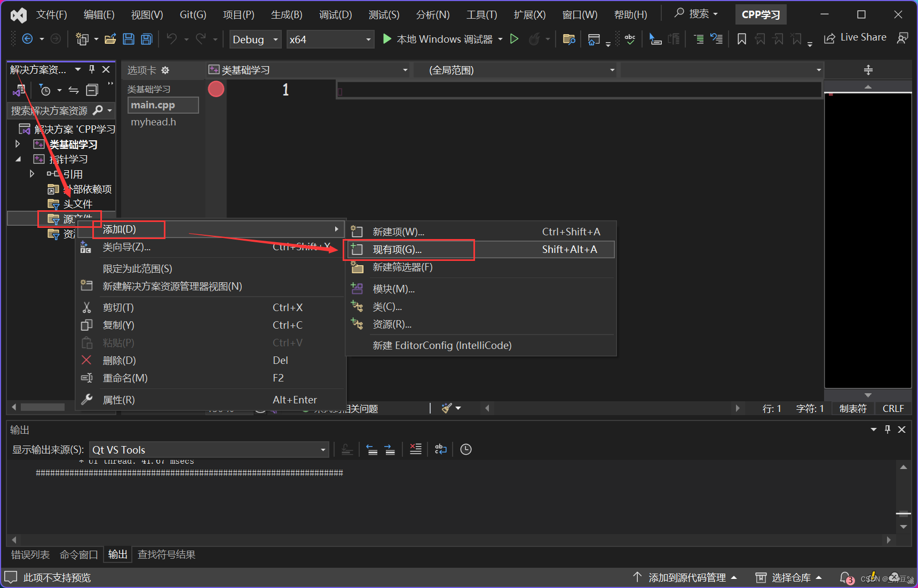This screenshot has height=588, width=918.
Task: Click the Solution Explorer horizontal scrollbar thumb
Action: point(43,407)
